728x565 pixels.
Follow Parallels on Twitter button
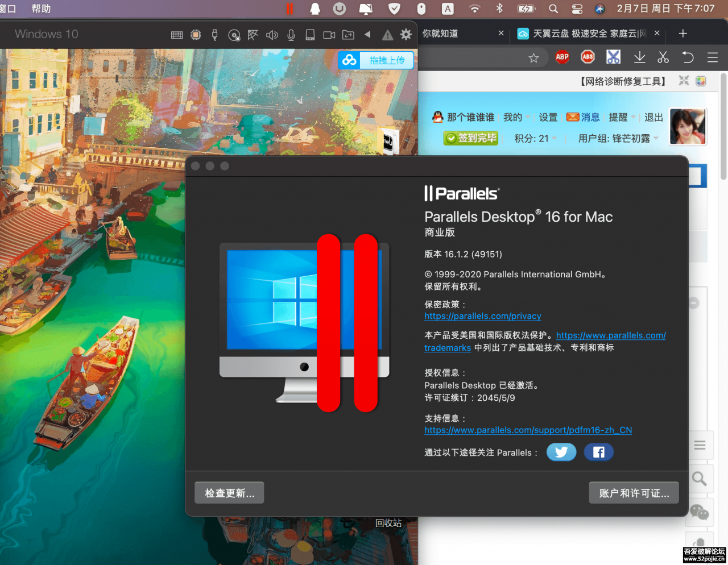[561, 452]
